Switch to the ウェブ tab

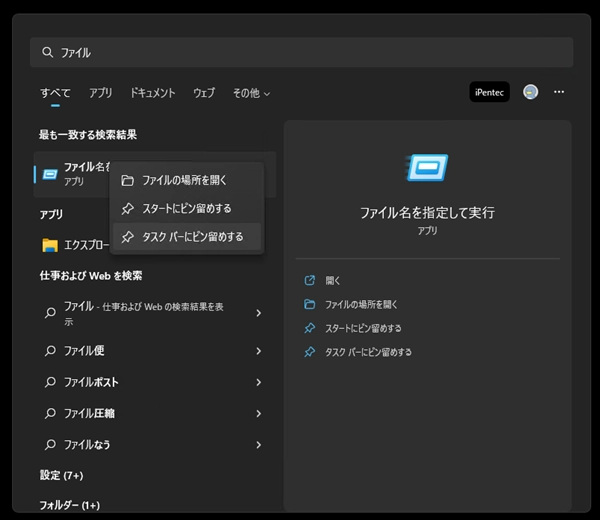[x=204, y=93]
